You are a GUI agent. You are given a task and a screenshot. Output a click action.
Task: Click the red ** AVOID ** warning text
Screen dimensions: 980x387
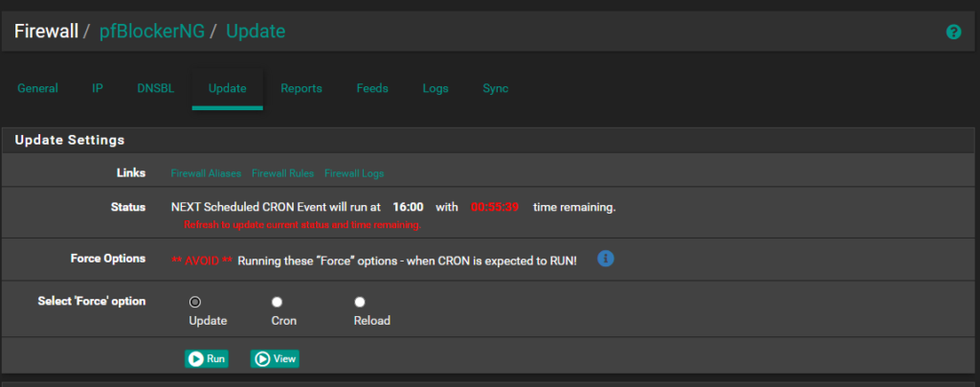tap(202, 261)
